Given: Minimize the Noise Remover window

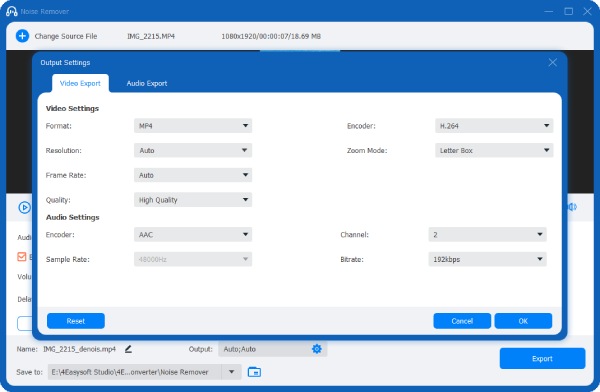Looking at the screenshot, I should (x=549, y=11).
